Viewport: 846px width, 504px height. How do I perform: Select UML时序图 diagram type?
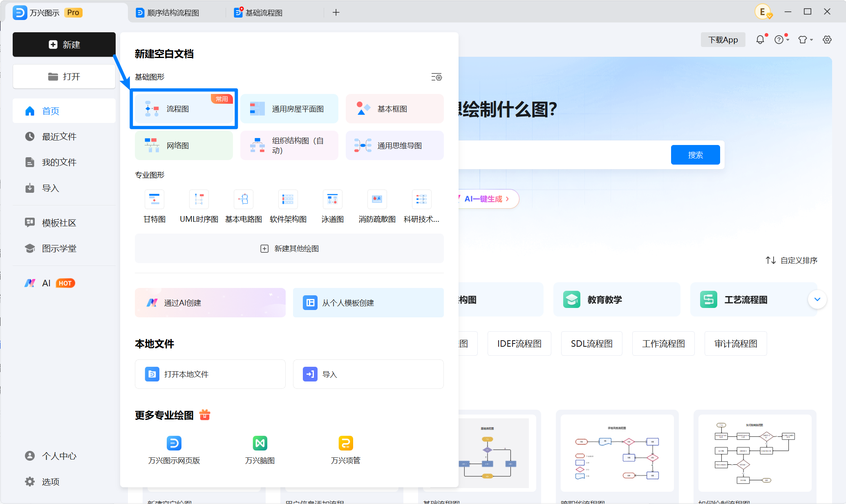(199, 207)
